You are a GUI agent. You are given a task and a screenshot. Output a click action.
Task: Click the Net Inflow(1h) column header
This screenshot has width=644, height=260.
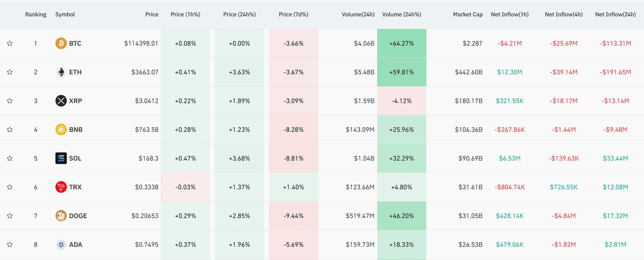(x=509, y=15)
